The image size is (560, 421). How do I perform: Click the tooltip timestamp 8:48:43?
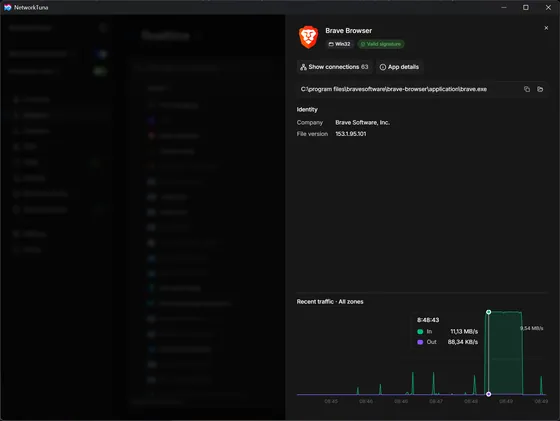pyautogui.click(x=428, y=320)
